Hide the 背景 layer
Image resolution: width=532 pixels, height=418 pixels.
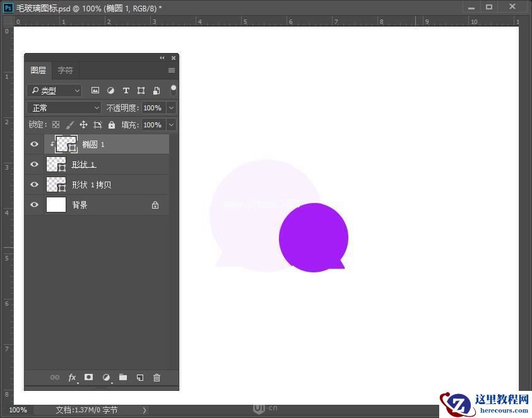(34, 204)
